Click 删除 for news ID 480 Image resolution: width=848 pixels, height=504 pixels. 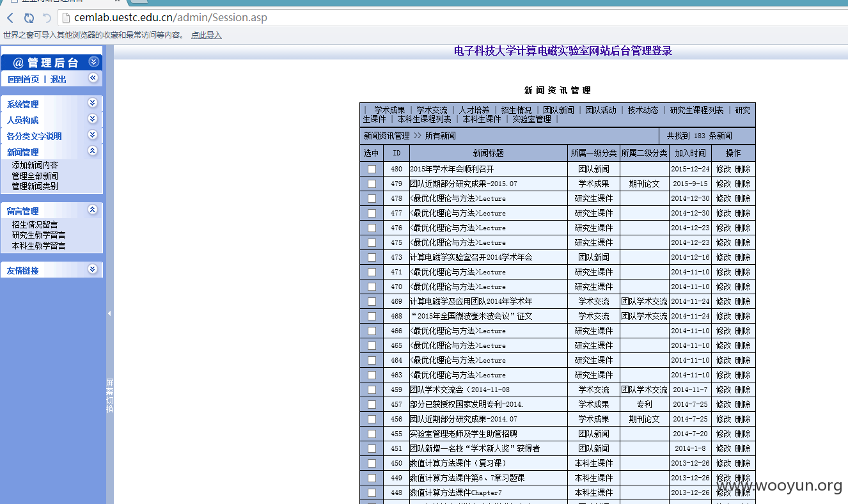pos(742,169)
